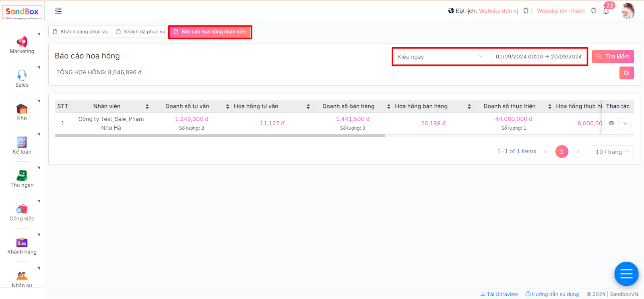The image size is (644, 299).
Task: Click the pink settings gear button
Action: tap(626, 73)
